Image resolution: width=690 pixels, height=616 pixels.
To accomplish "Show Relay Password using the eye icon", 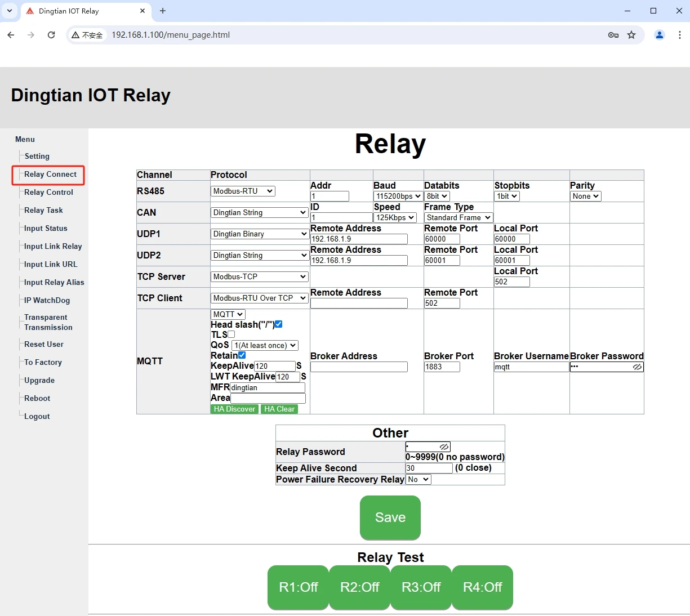I will [x=444, y=447].
